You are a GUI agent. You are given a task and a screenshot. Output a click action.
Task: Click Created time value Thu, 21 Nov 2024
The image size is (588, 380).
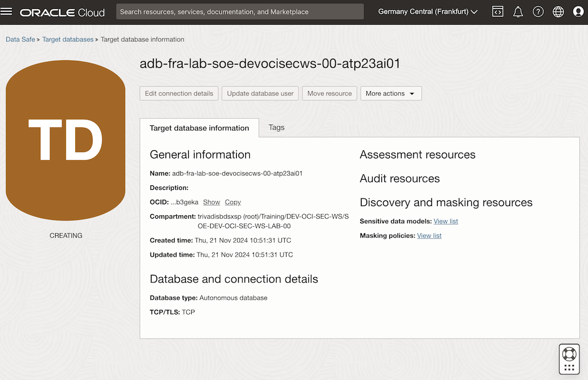[x=243, y=240]
